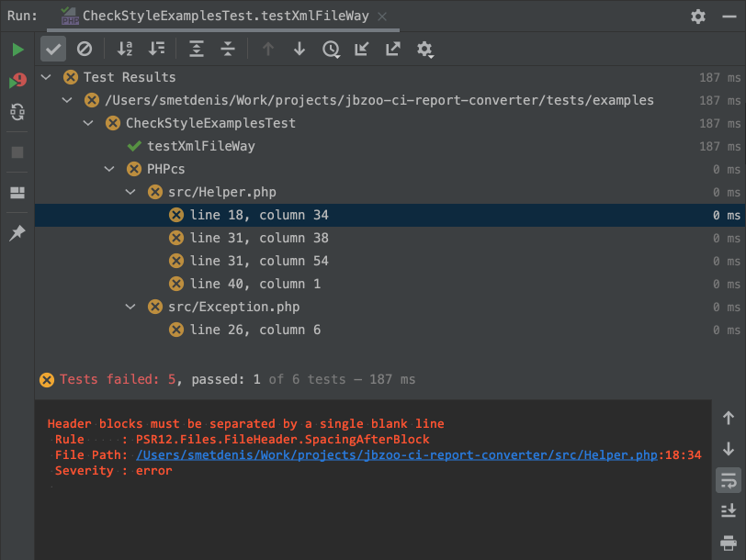Select line 18, column 34 failure
This screenshot has height=560, width=746.
click(390, 215)
